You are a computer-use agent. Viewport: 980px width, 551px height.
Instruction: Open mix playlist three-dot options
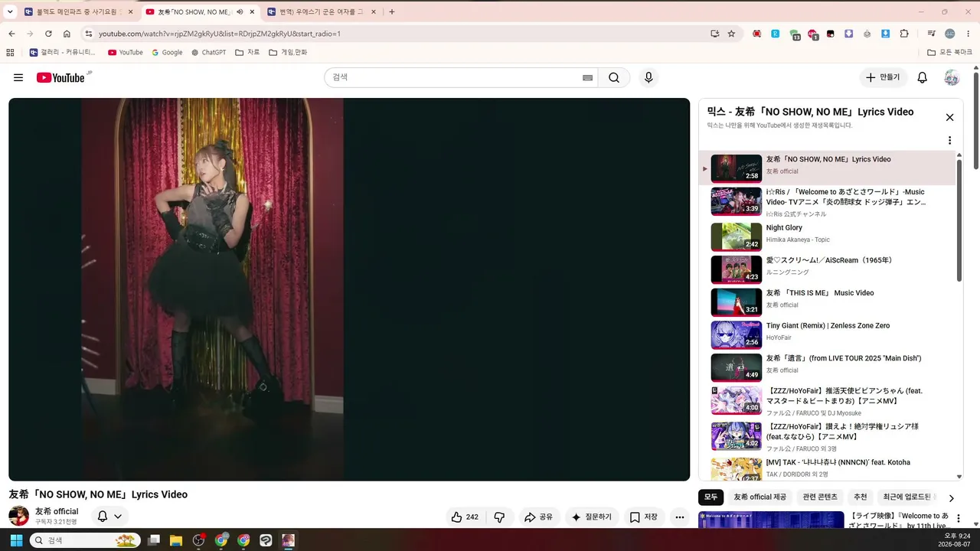(x=949, y=141)
